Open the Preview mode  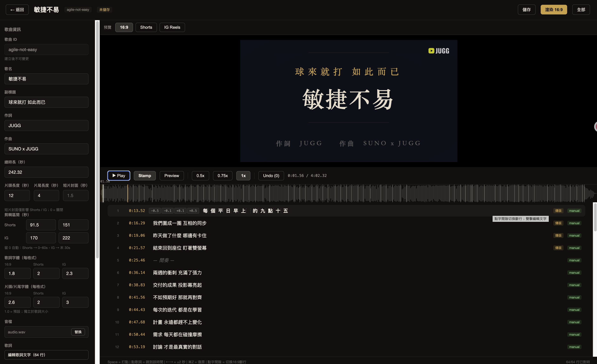pyautogui.click(x=172, y=176)
